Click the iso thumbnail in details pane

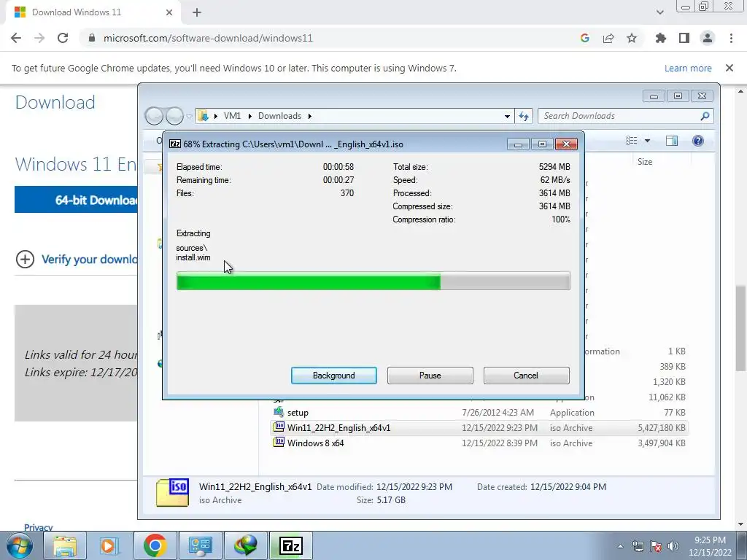(172, 493)
